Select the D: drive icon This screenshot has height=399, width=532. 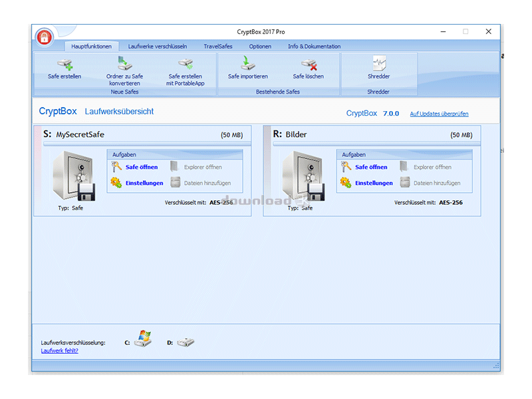point(186,342)
